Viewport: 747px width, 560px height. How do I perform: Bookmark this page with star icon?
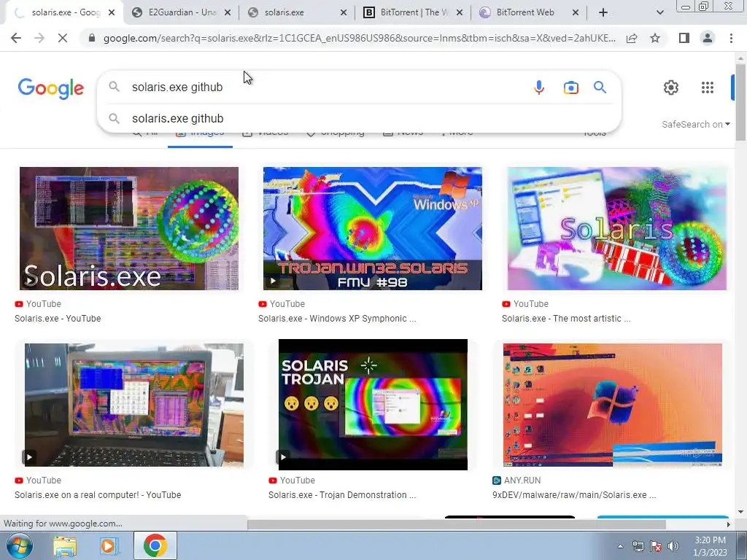click(x=655, y=38)
